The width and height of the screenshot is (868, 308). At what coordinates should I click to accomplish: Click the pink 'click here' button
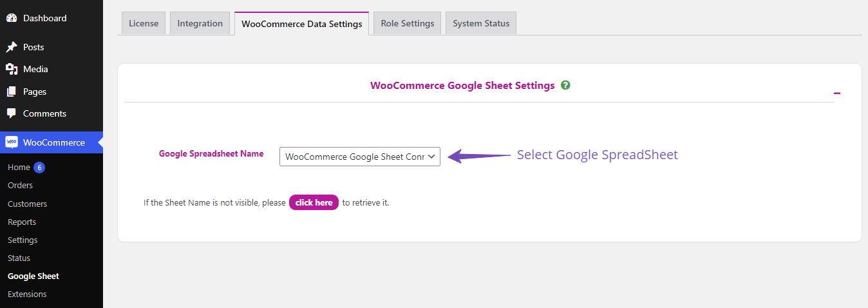pyautogui.click(x=314, y=202)
